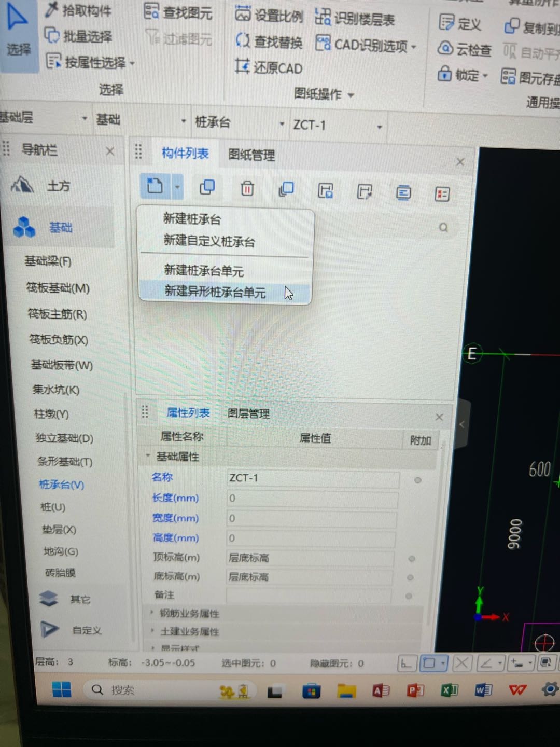
Task: Select 集水坑(K) item
Action: 57,390
